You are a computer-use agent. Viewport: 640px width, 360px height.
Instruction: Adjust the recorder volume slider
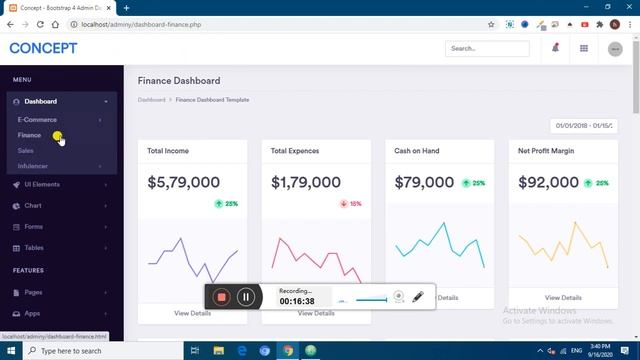coord(371,300)
